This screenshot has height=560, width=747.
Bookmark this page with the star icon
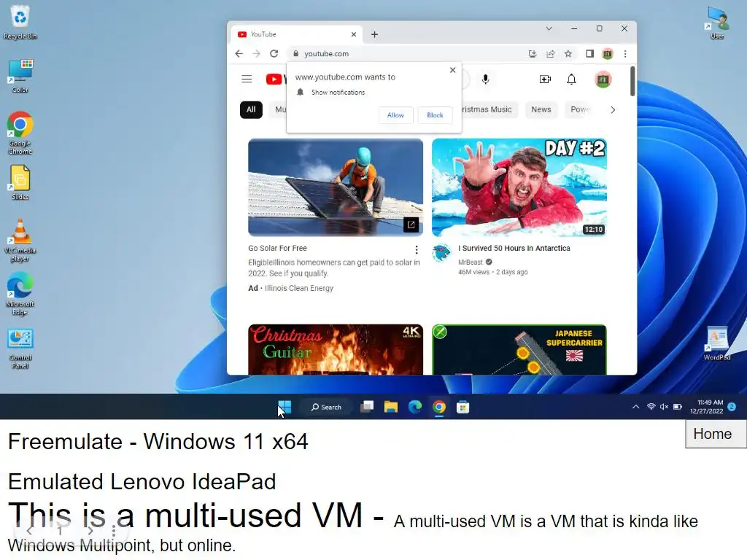568,54
